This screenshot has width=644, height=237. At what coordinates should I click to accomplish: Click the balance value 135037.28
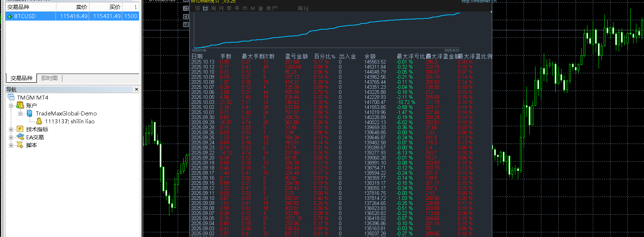pos(375,233)
